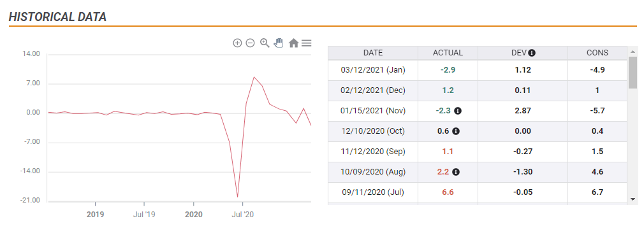Click the DATE column header
This screenshot has width=644, height=235.
click(373, 53)
